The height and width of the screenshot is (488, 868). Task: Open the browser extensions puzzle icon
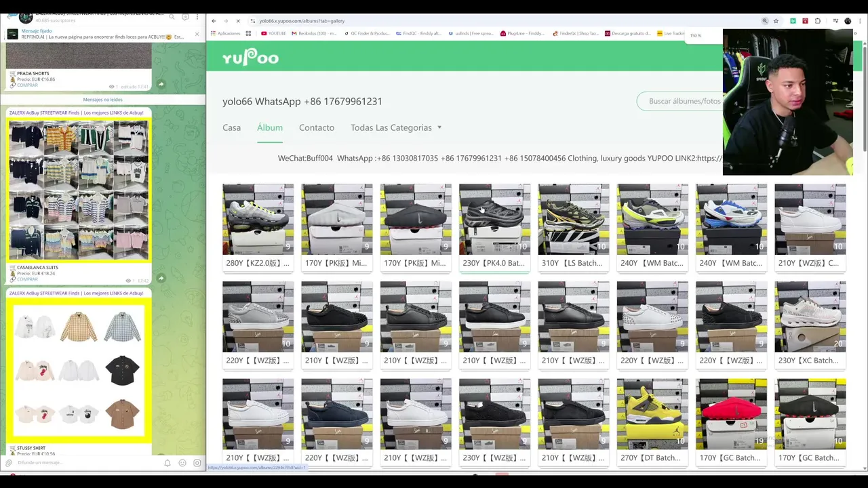tap(818, 21)
